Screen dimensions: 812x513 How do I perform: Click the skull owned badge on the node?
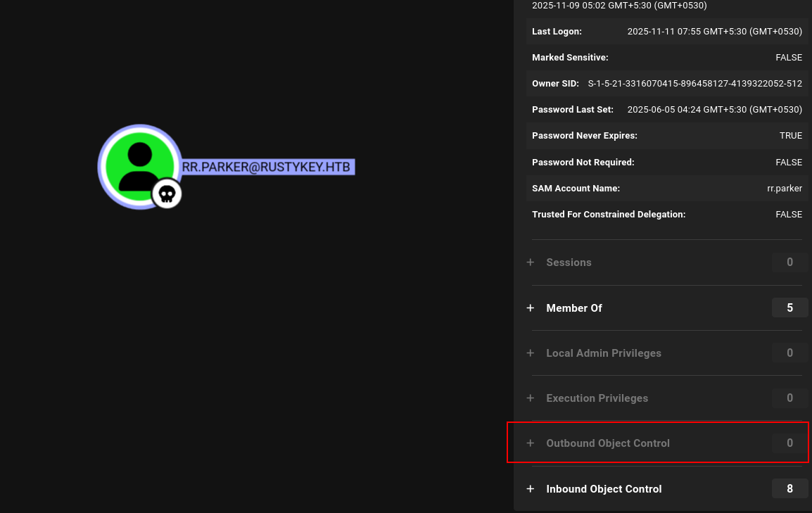tap(167, 194)
